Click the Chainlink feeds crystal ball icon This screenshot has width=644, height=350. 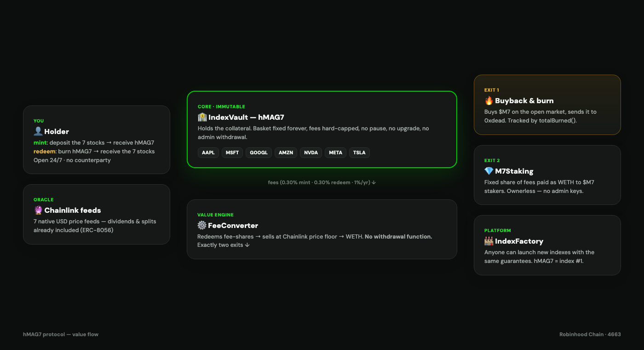(x=38, y=210)
